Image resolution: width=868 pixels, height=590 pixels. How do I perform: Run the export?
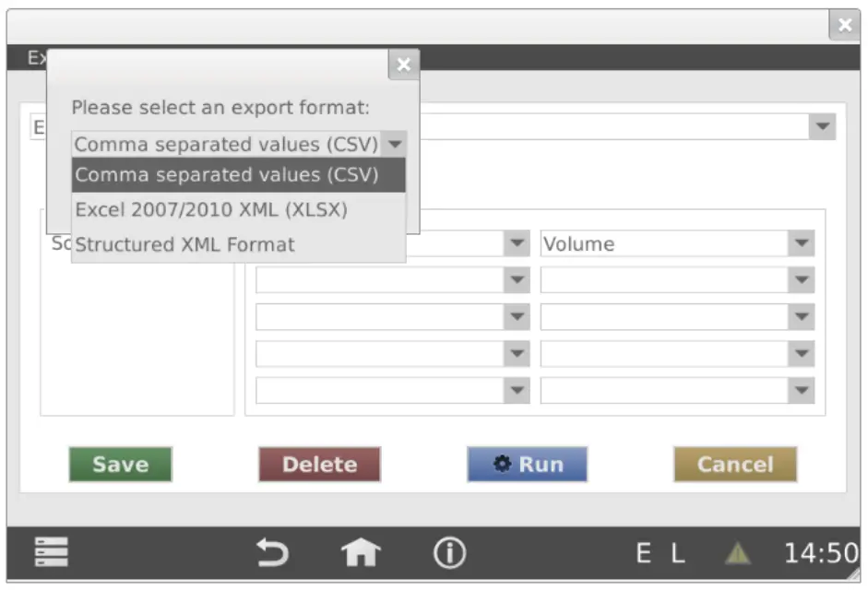[x=527, y=465]
